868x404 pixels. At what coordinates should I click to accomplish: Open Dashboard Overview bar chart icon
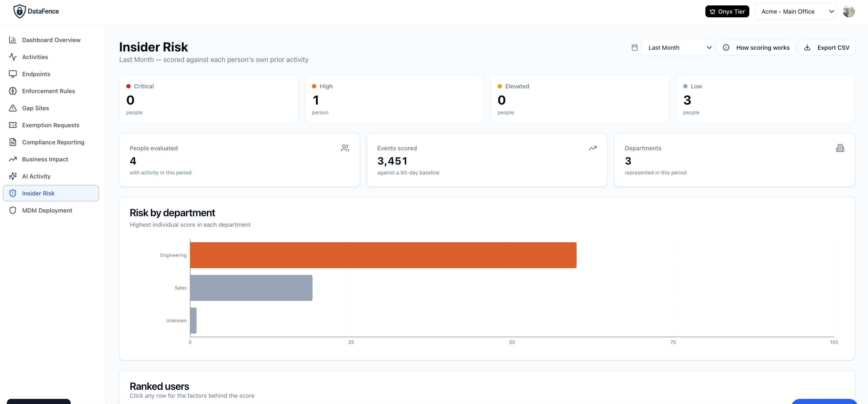coord(13,40)
